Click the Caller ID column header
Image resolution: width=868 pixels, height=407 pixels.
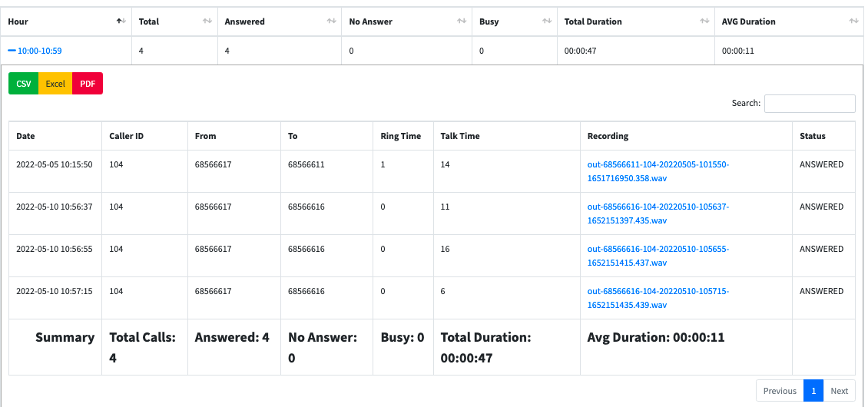pyautogui.click(x=144, y=136)
